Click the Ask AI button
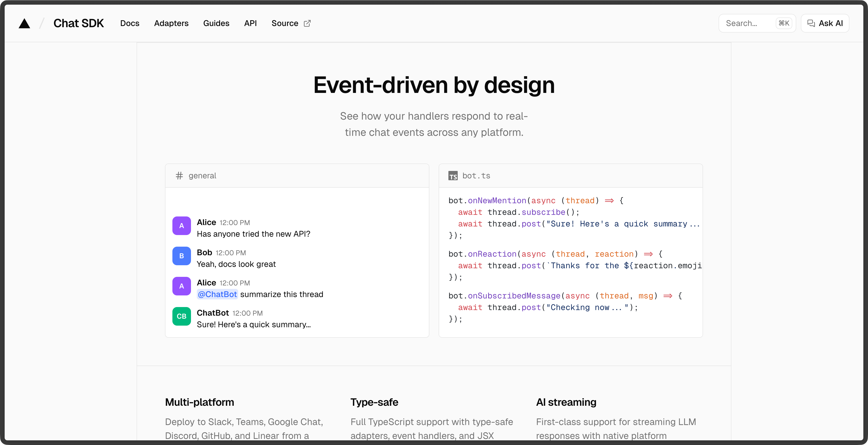 (x=825, y=23)
